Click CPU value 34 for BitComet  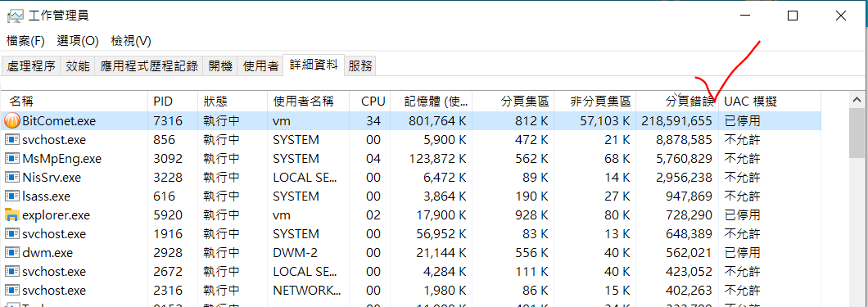coord(373,120)
